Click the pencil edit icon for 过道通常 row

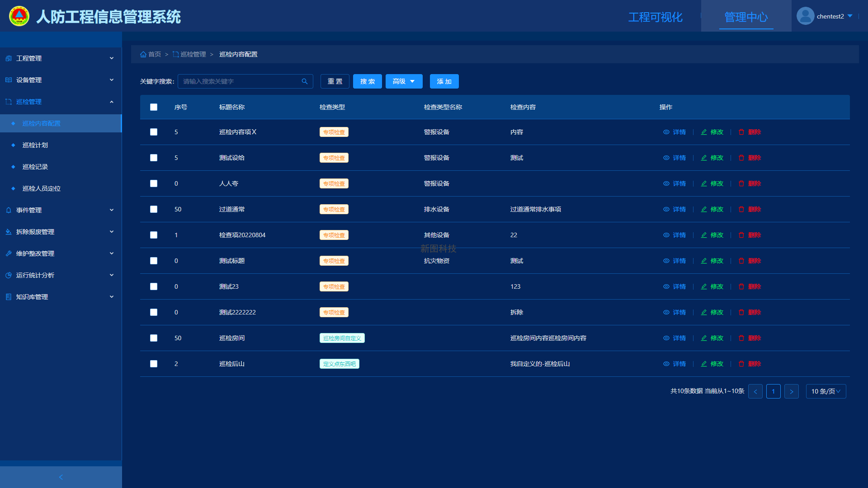pyautogui.click(x=704, y=209)
